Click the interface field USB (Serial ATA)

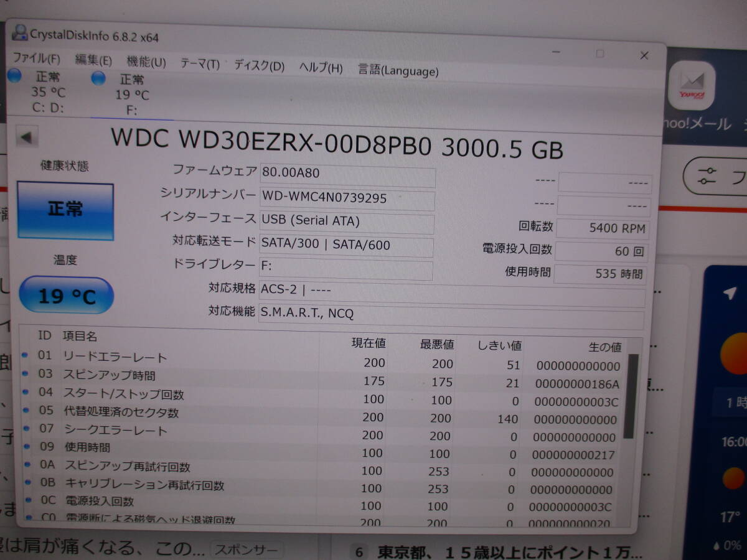pyautogui.click(x=346, y=223)
